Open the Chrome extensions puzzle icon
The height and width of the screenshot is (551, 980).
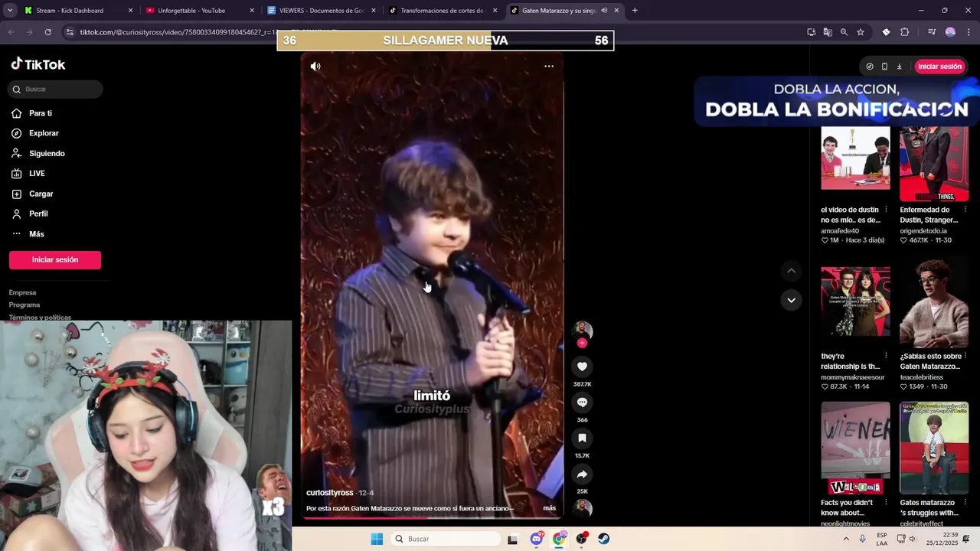click(x=905, y=32)
